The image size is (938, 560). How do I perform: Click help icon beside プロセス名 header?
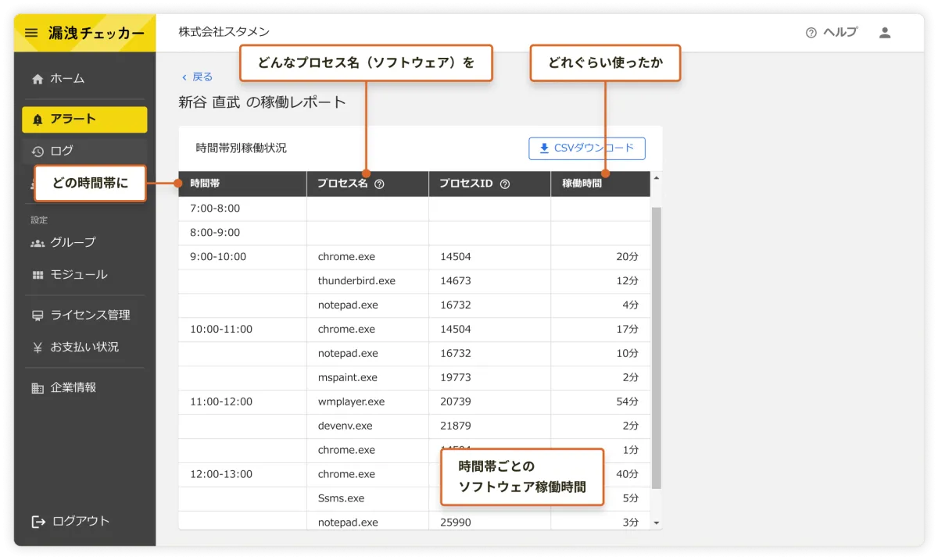pos(379,184)
